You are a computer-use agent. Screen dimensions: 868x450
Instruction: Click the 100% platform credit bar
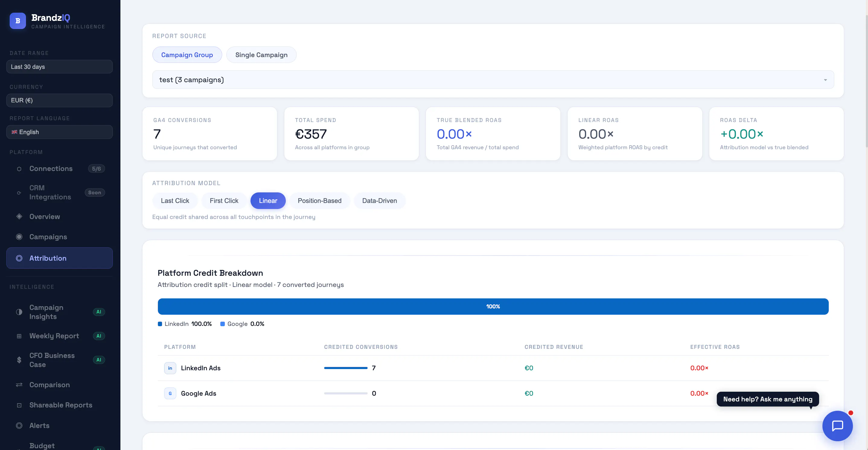[493, 307]
